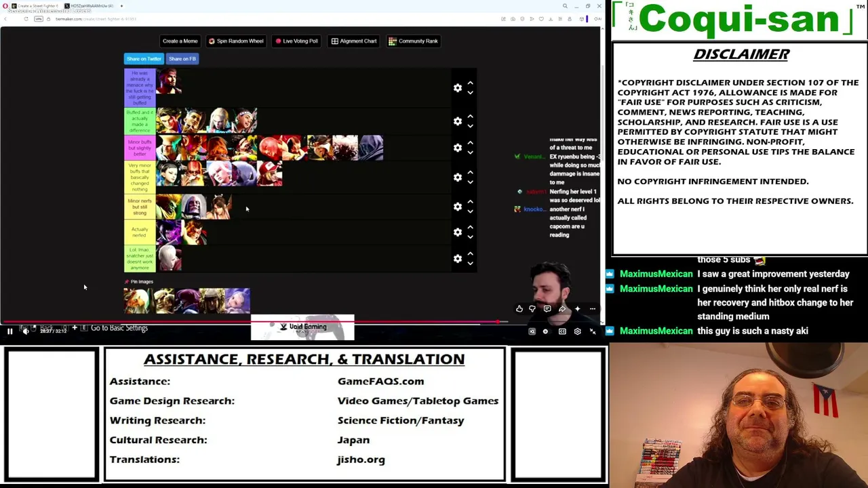The image size is (868, 488).
Task: Move 'Minor buffs but slightly better' tier down
Action: [470, 152]
